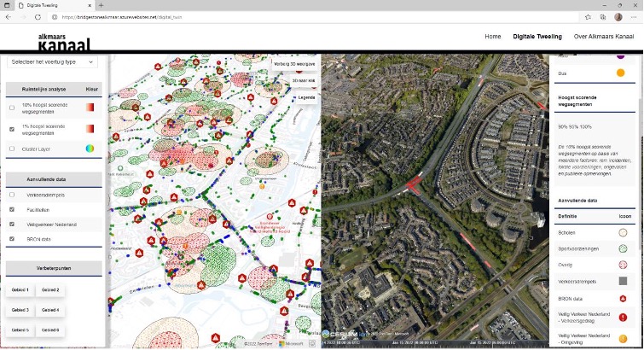This screenshot has height=350, width=644.
Task: Click the '3D naar klik' map button
Action: (303, 80)
